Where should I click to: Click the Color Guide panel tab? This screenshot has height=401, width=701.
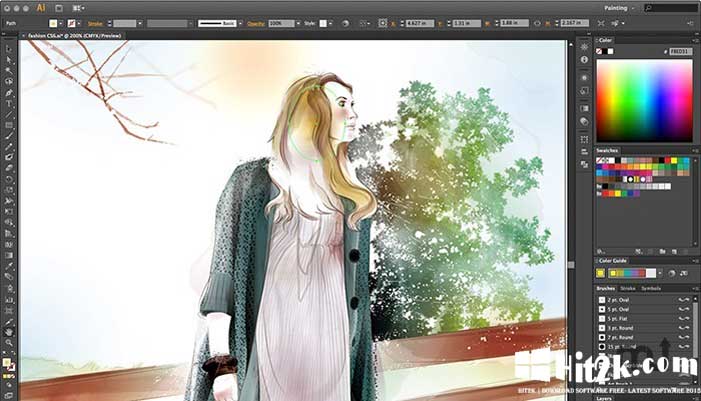612,261
